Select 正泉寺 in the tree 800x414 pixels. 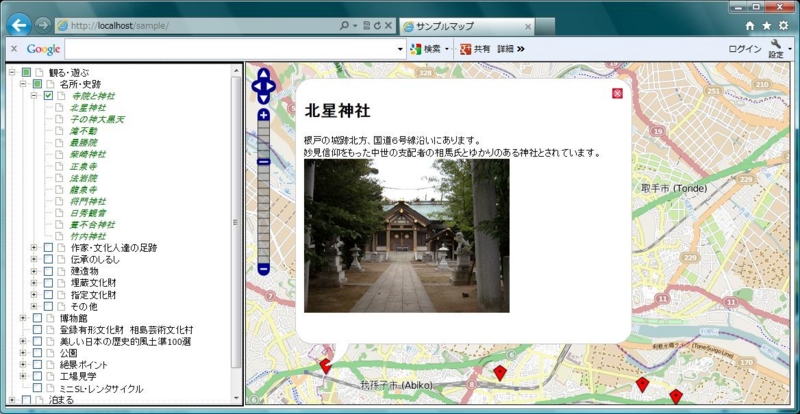(84, 166)
